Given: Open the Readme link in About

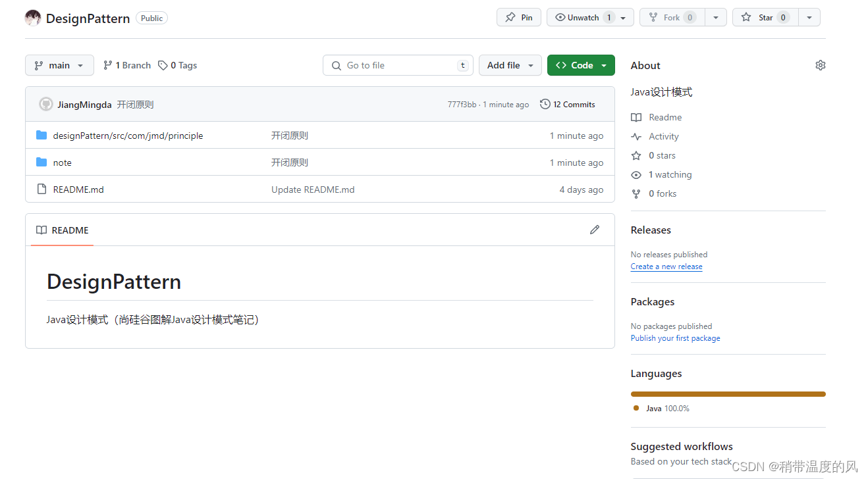Looking at the screenshot, I should 657,117.
